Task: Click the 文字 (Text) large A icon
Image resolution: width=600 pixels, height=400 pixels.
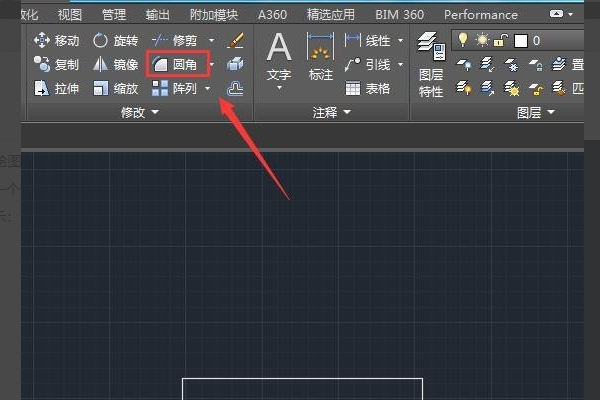Action: point(279,47)
